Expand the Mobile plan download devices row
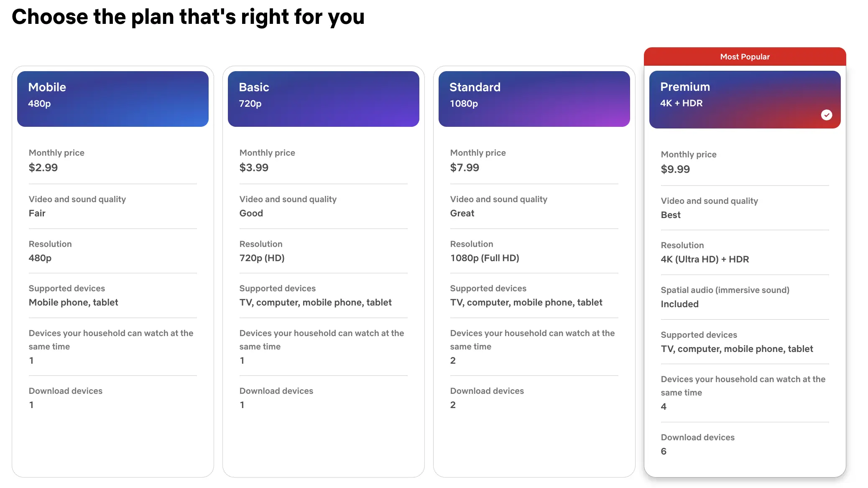 [66, 390]
